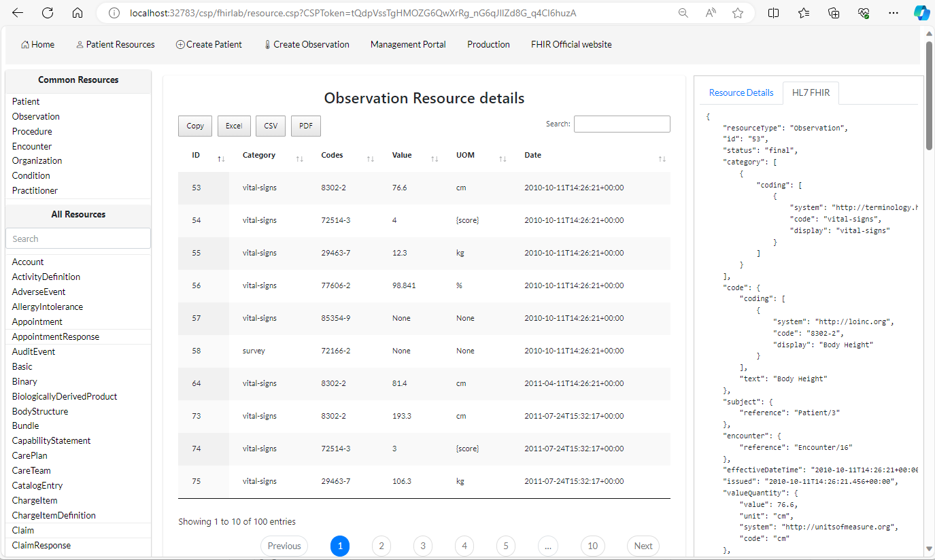The image size is (935, 560).
Task: Go to page 2 of results
Action: point(381,546)
